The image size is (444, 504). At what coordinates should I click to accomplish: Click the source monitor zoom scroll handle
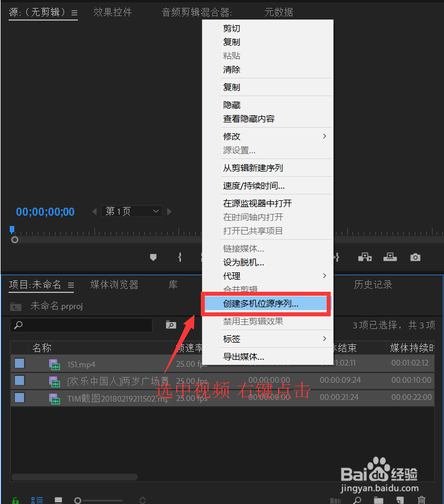click(14, 240)
